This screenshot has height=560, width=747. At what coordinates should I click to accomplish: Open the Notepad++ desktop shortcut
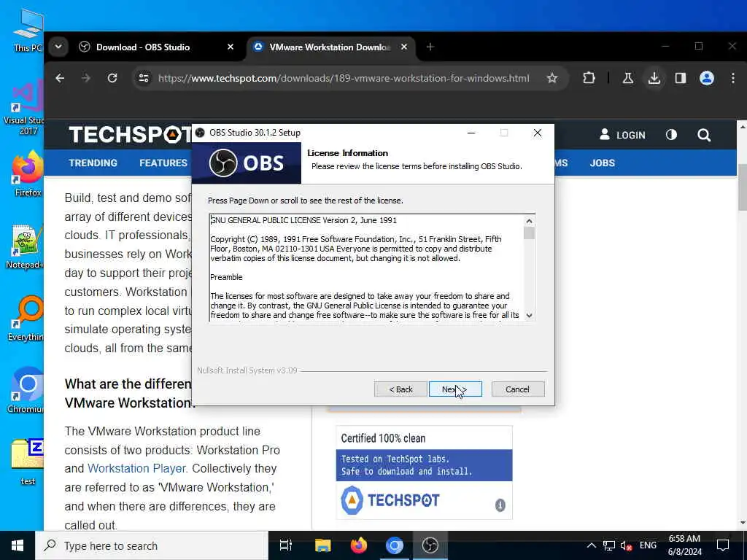(25, 248)
